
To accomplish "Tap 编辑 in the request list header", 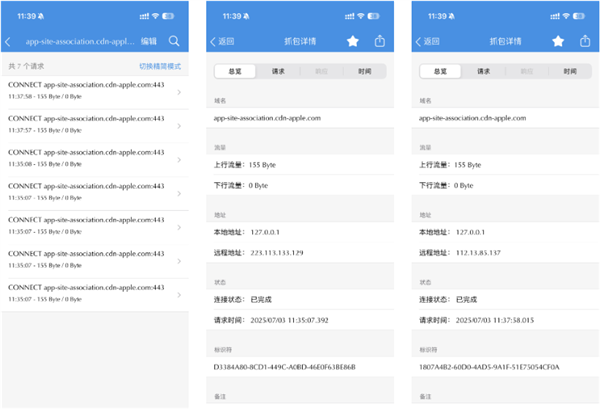I will 148,41.
